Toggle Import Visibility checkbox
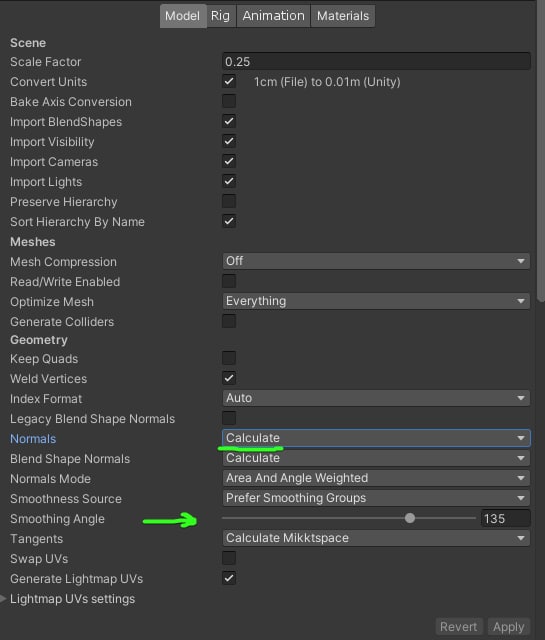The height and width of the screenshot is (640, 545). (x=229, y=141)
